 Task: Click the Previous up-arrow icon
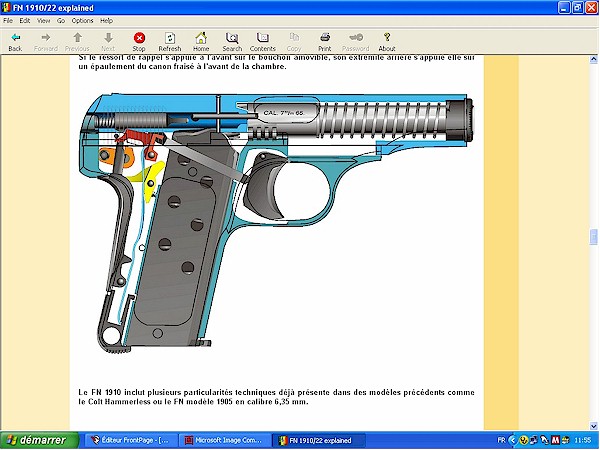click(77, 38)
